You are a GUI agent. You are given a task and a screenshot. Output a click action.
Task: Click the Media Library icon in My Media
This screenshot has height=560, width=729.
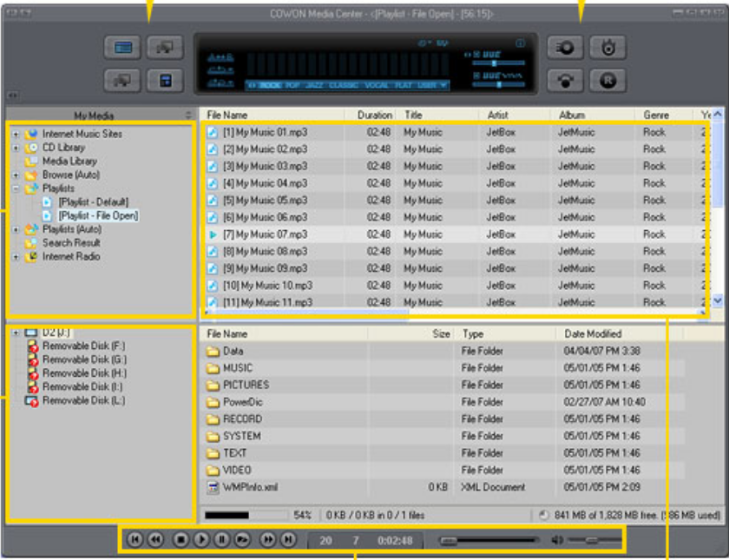[x=31, y=161]
